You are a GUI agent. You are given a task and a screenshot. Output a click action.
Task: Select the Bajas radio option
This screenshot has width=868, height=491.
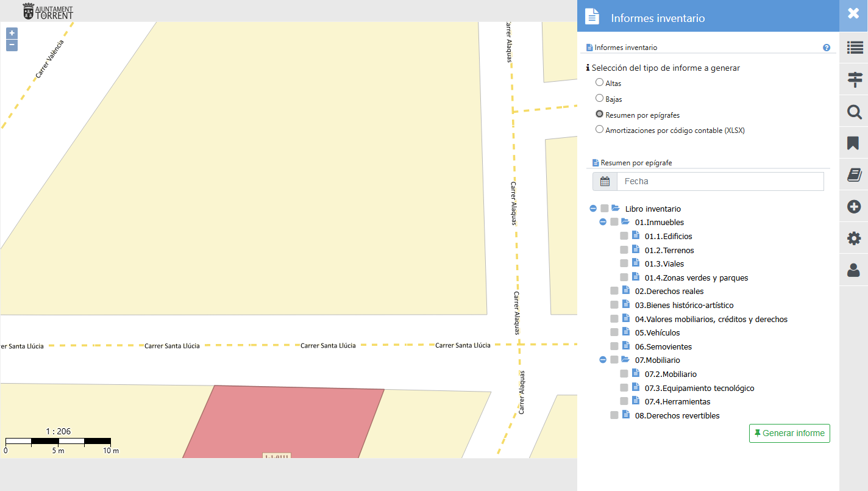[x=600, y=98]
